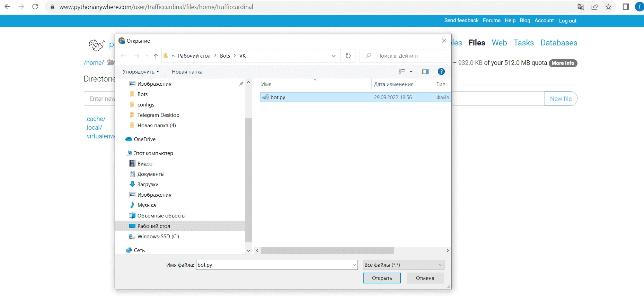Viewport: 644px width, 299px height.
Task: Open the Упорядочить dropdown menu
Action: [x=141, y=72]
